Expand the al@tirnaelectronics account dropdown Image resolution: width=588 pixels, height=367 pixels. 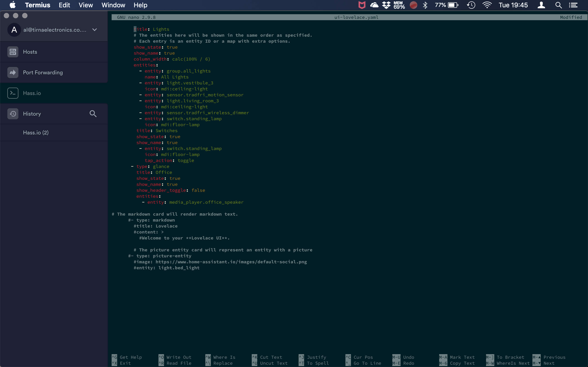94,30
